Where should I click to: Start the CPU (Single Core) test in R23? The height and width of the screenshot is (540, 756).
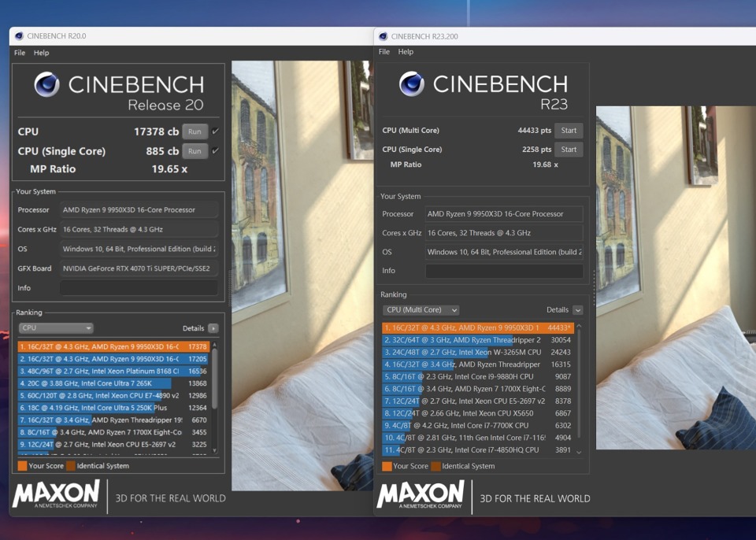point(569,150)
